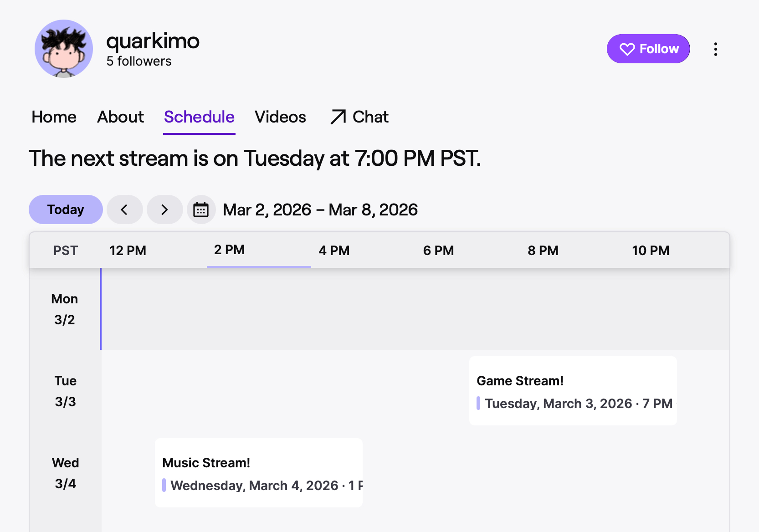Click the quarkimo profile avatar
The width and height of the screenshot is (759, 532).
click(x=64, y=49)
